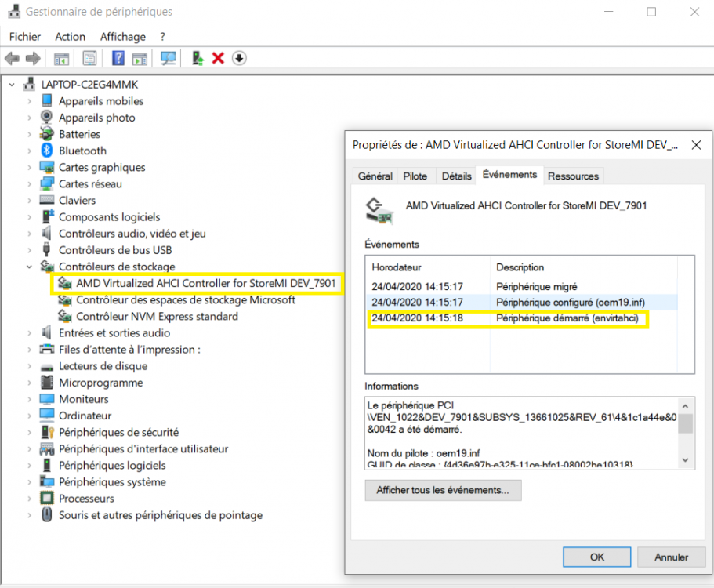Expand the Cartes graphiques category
This screenshot has height=588, width=714.
coord(30,167)
